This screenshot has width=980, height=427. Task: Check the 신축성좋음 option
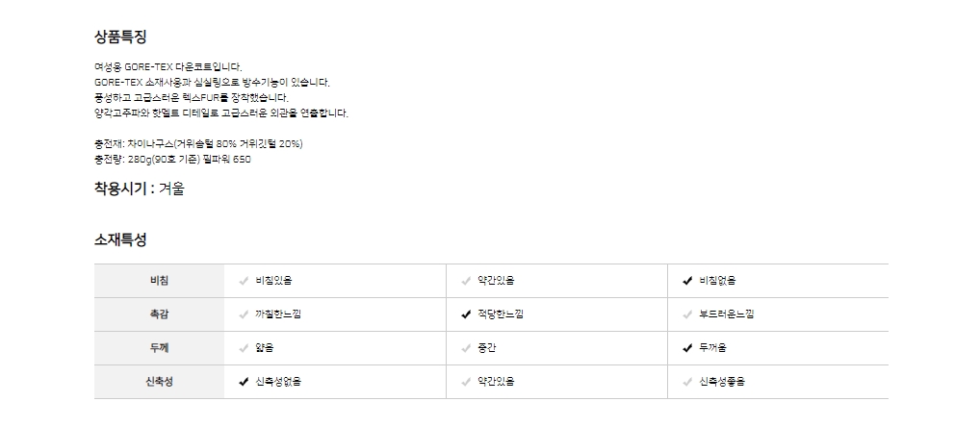687,382
